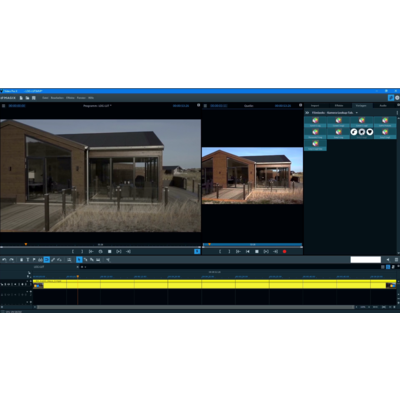The image size is (400, 400).
Task: Click the open project folder icon
Action: click(27, 98)
